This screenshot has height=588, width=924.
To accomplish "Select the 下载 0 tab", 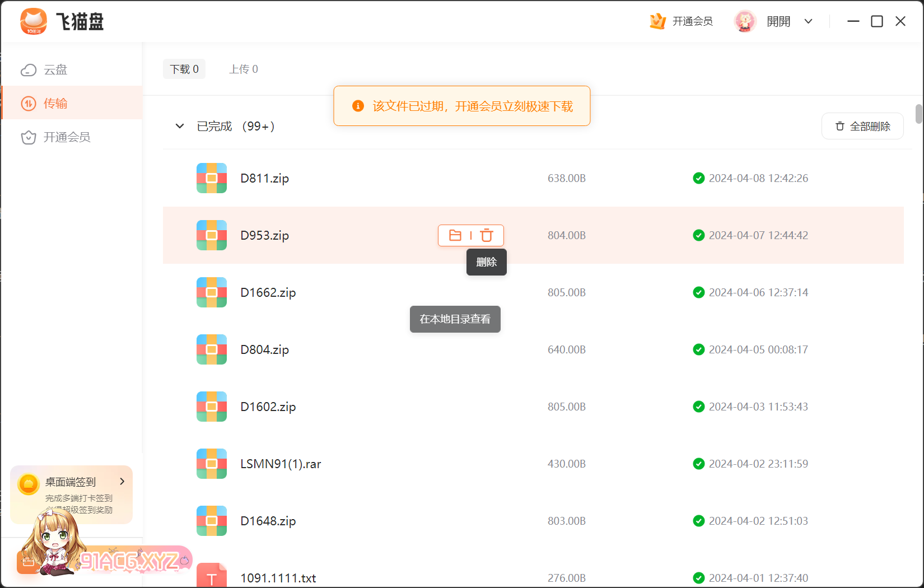I will pyautogui.click(x=184, y=69).
